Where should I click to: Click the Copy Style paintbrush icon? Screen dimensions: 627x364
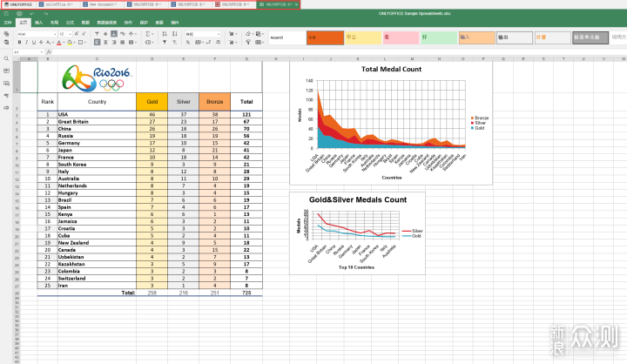(248, 42)
